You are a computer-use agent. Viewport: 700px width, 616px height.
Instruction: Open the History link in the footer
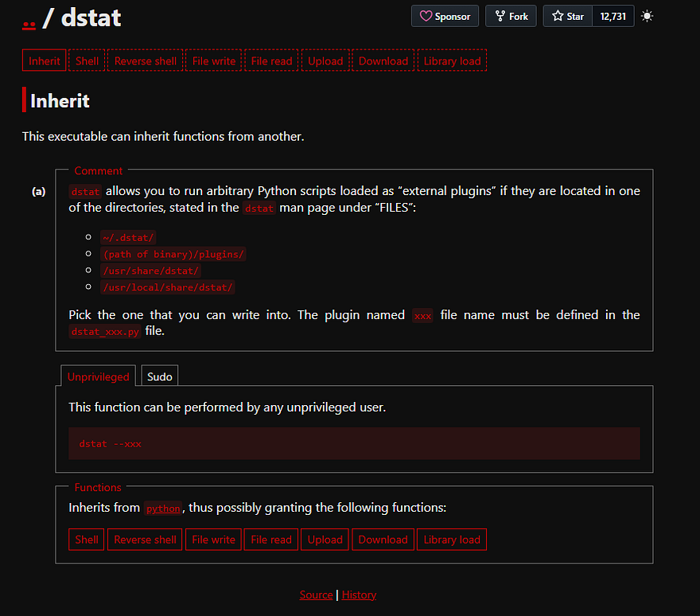point(359,595)
